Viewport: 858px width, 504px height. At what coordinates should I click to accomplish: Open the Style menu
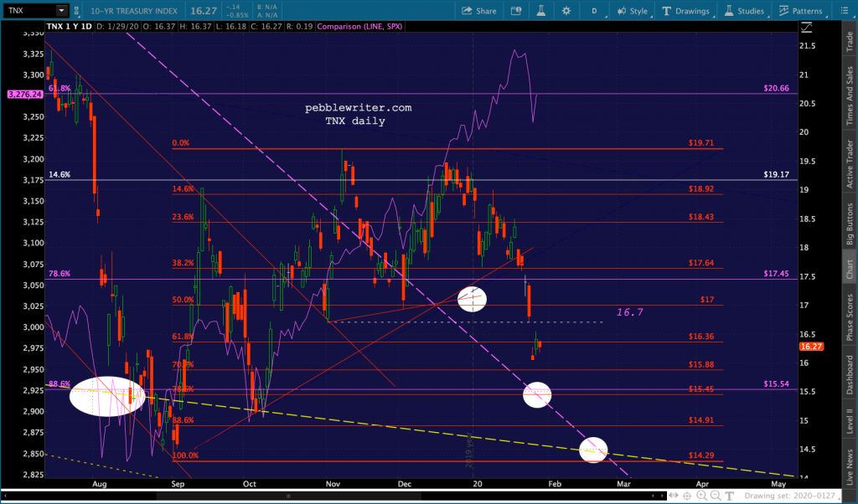(x=633, y=11)
